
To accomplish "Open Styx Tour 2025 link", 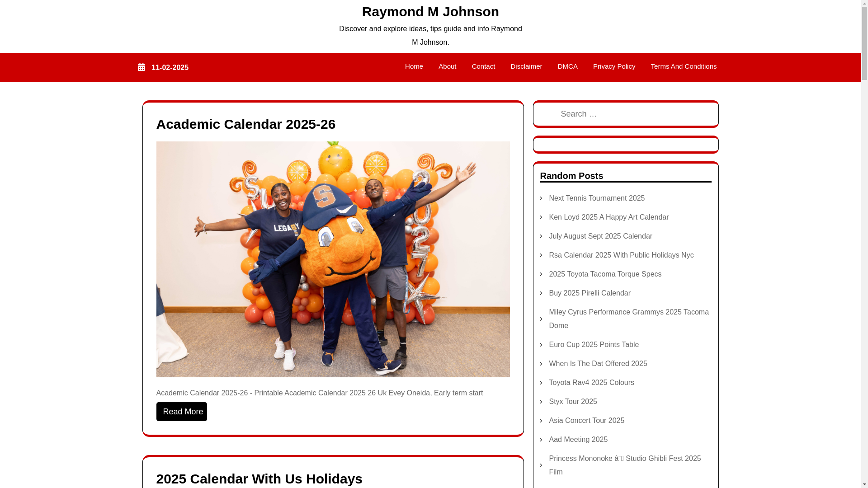I will coord(573,402).
